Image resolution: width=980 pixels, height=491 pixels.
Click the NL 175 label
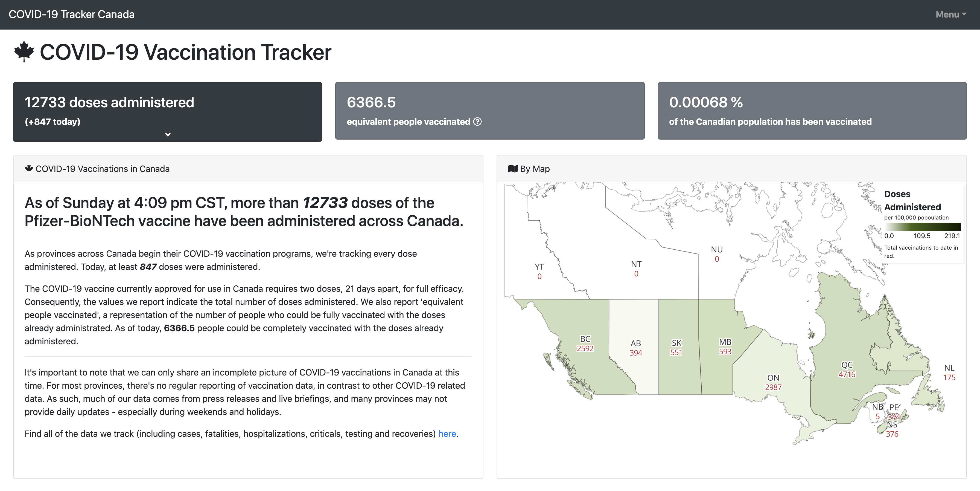[x=949, y=372]
